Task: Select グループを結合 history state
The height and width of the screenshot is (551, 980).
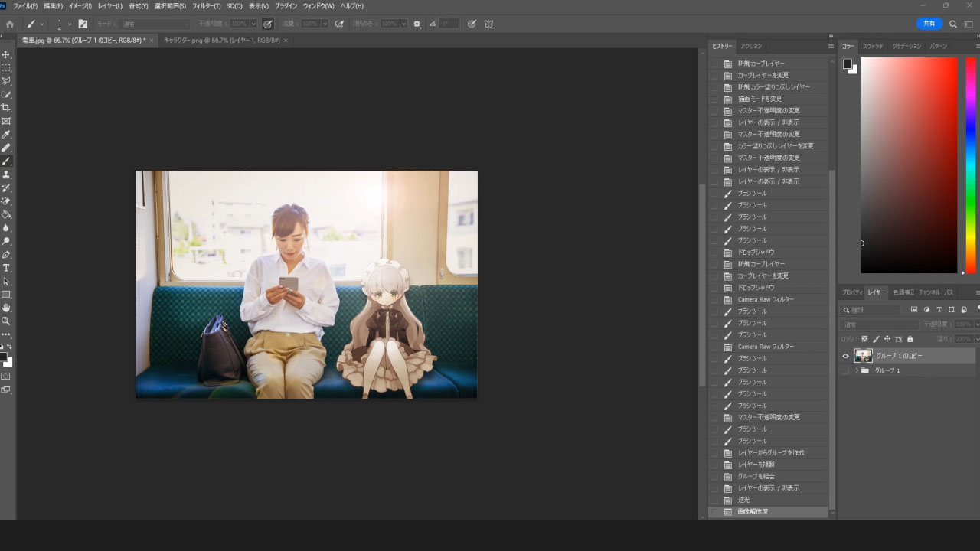Action: coord(756,476)
